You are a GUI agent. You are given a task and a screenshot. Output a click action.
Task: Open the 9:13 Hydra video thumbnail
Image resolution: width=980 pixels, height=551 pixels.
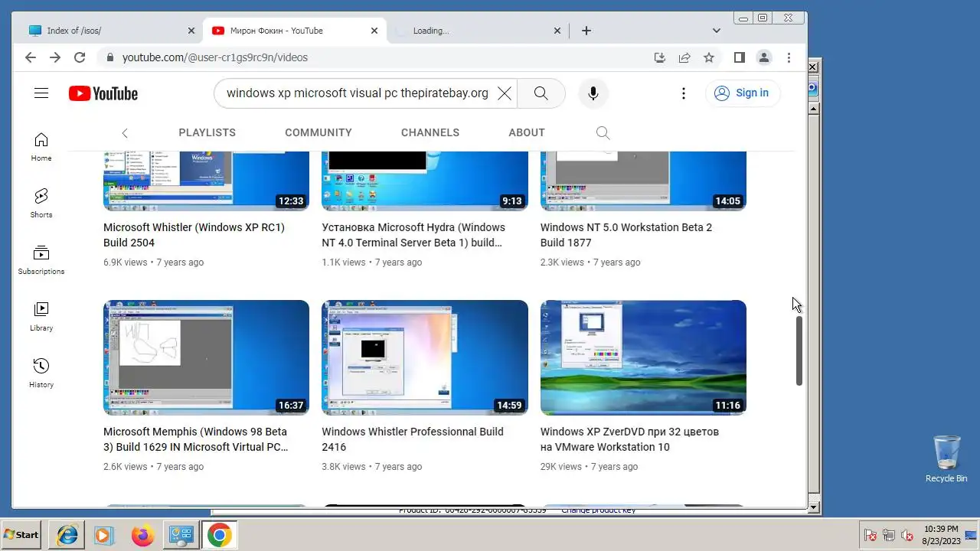pyautogui.click(x=425, y=181)
